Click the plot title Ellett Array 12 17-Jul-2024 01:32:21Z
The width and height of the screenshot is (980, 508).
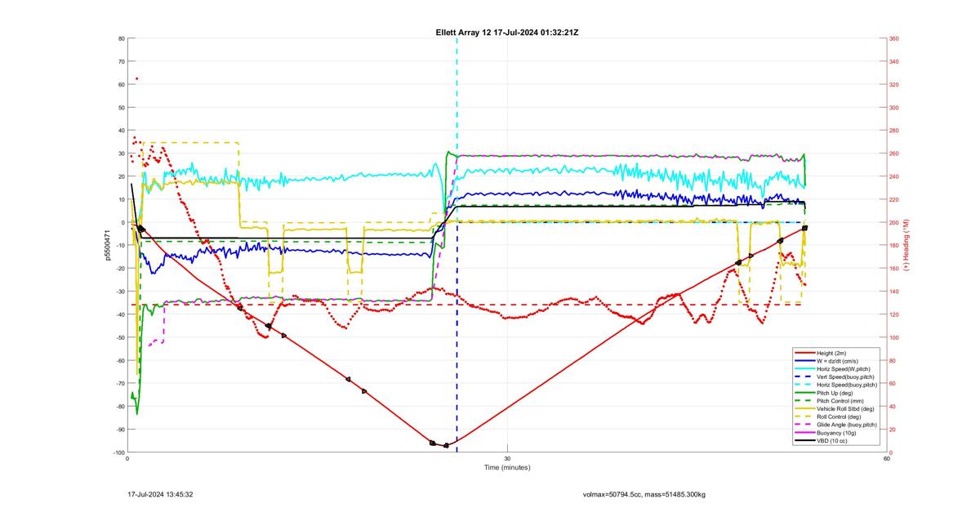point(507,32)
